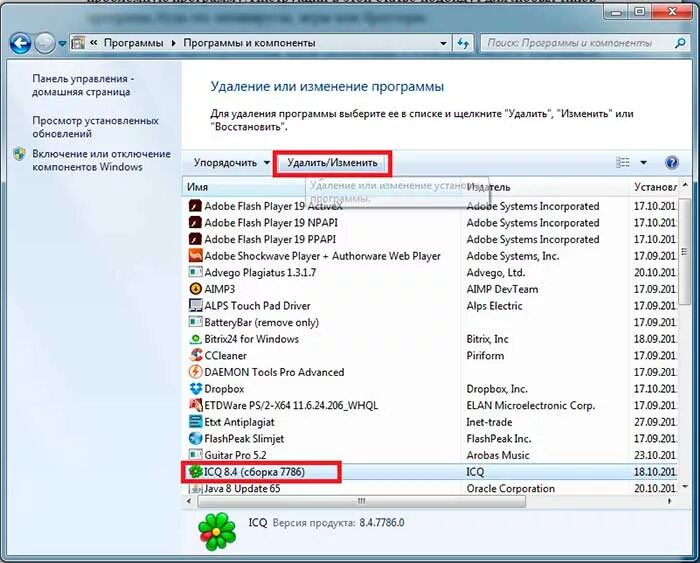The height and width of the screenshot is (563, 700).
Task: Click the BatteryBar icon
Action: click(195, 322)
